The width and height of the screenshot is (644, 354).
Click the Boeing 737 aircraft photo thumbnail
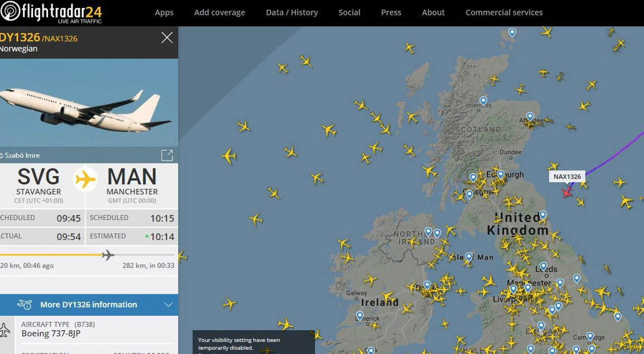coord(89,102)
